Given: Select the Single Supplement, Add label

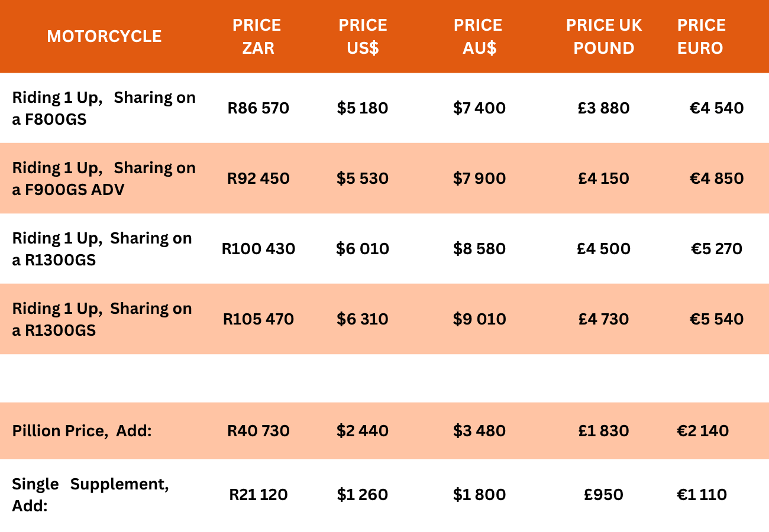Looking at the screenshot, I should tap(91, 495).
